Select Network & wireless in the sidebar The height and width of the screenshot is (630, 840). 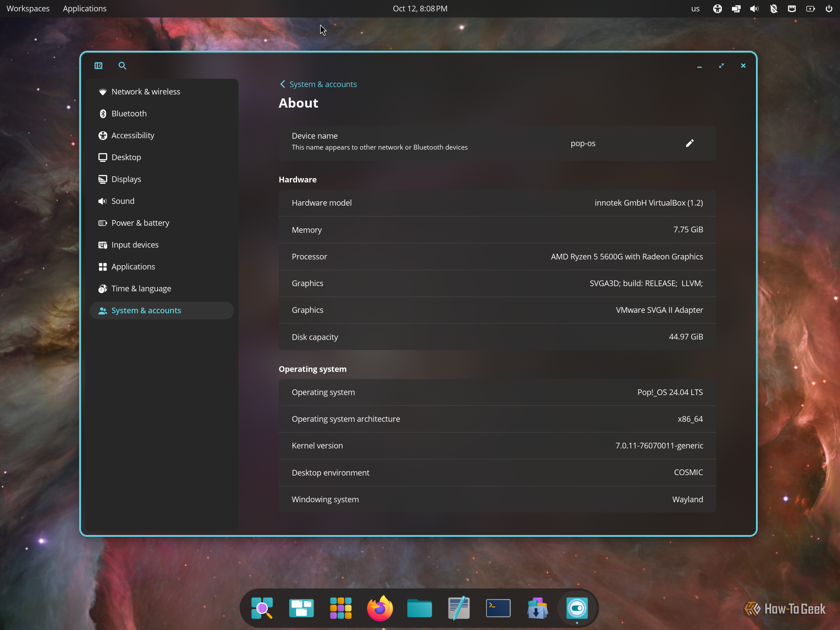click(162, 92)
